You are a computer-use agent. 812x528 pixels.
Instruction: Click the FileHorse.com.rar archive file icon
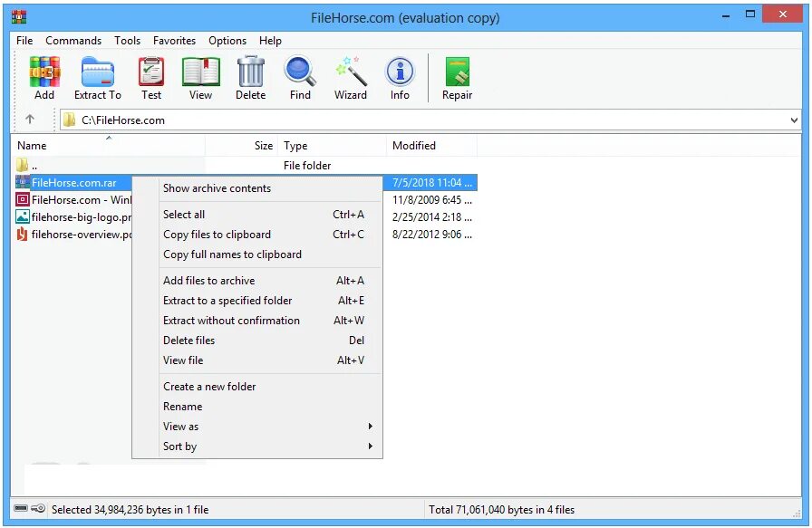click(23, 182)
